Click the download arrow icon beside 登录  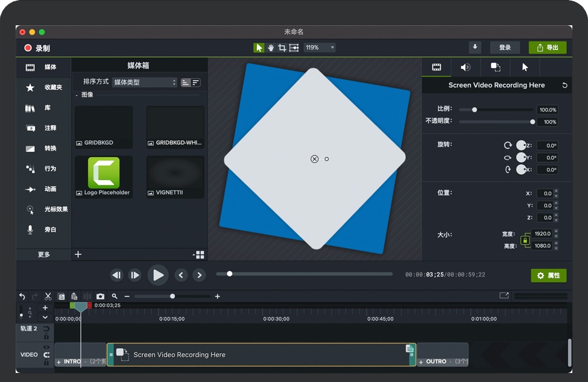pos(475,48)
